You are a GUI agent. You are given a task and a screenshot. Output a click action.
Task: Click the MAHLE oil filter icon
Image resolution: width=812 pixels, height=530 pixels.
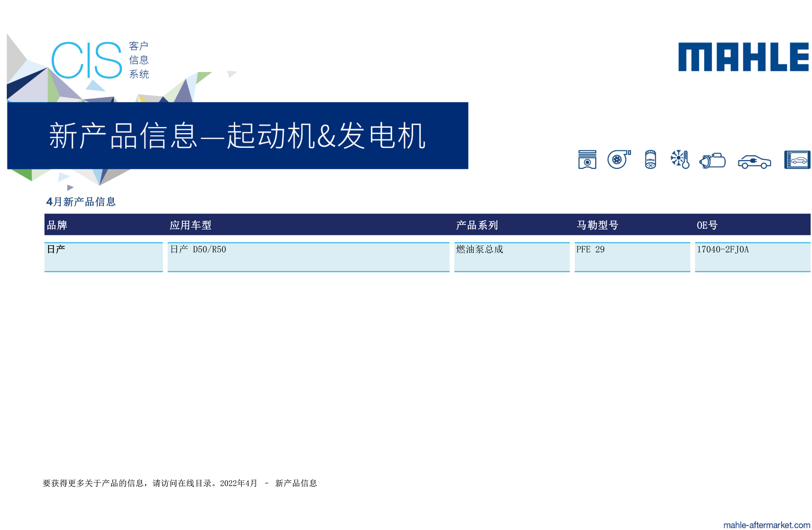(x=650, y=159)
